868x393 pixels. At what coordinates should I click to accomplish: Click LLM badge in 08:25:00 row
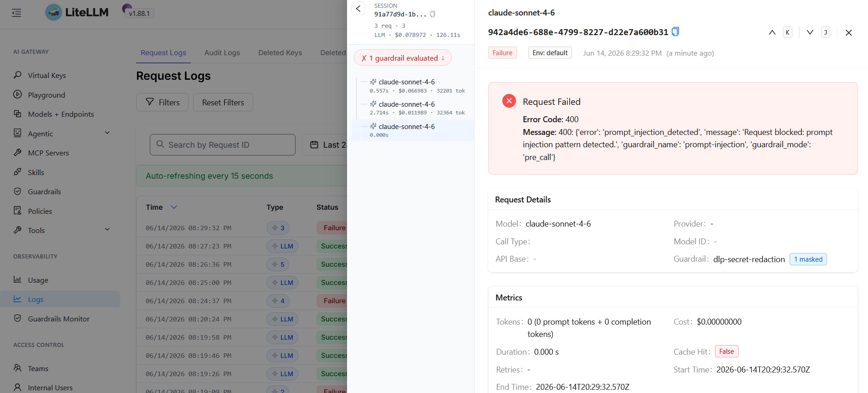coord(282,283)
